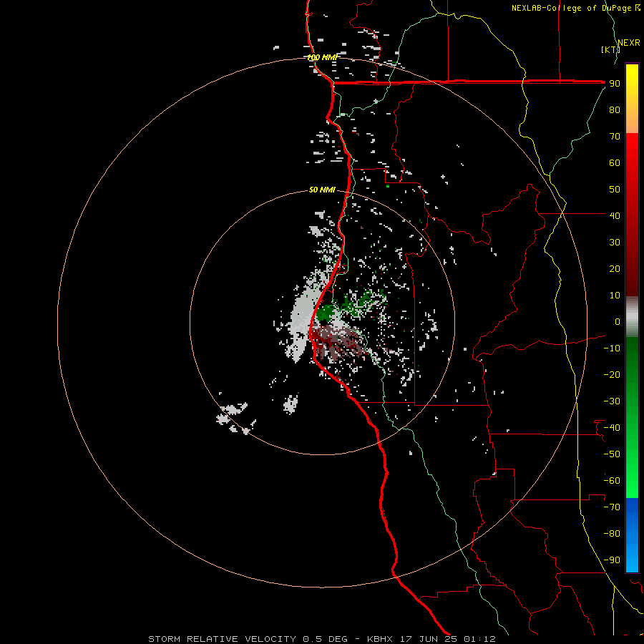Pick the -30 knot scale label
Screen dimensions: 644x644
coord(612,401)
